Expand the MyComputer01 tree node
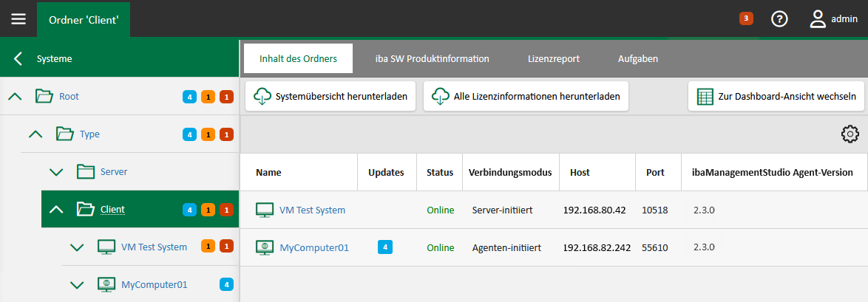Viewport: 868px width, 302px height. 77,284
